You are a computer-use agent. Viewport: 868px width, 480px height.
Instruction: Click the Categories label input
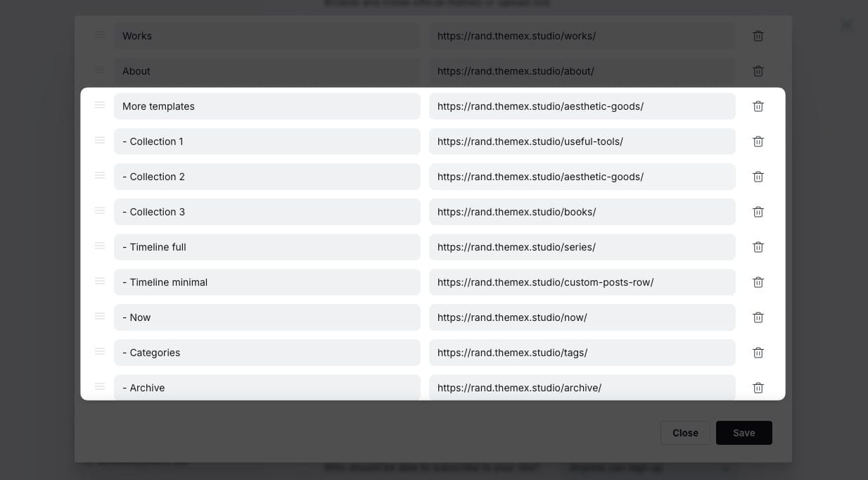click(267, 353)
